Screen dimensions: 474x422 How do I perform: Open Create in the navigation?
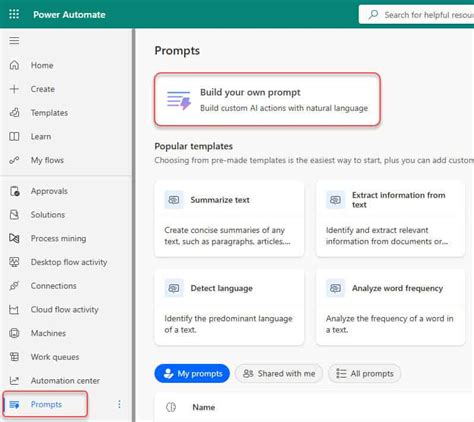pyautogui.click(x=43, y=89)
